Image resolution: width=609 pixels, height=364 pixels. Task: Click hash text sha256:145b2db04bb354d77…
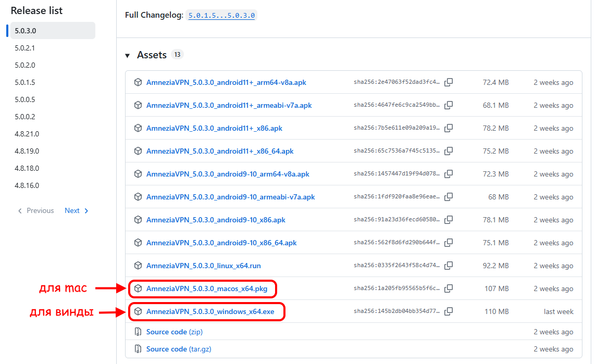pos(396,311)
